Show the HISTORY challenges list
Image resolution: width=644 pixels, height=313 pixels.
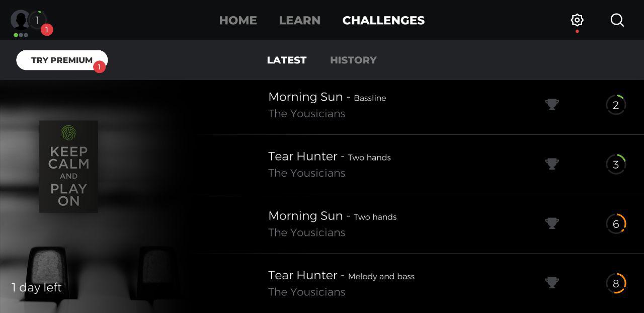353,60
